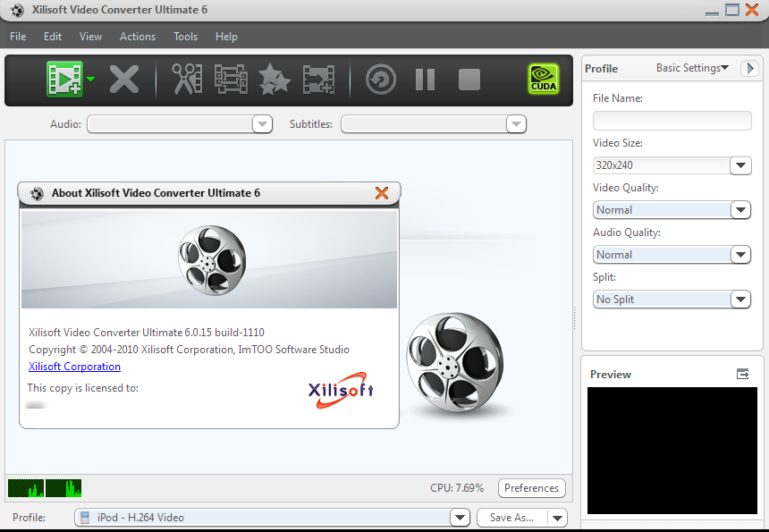
Task: Click the Add Output Profile filmstrip icon
Action: [x=319, y=79]
